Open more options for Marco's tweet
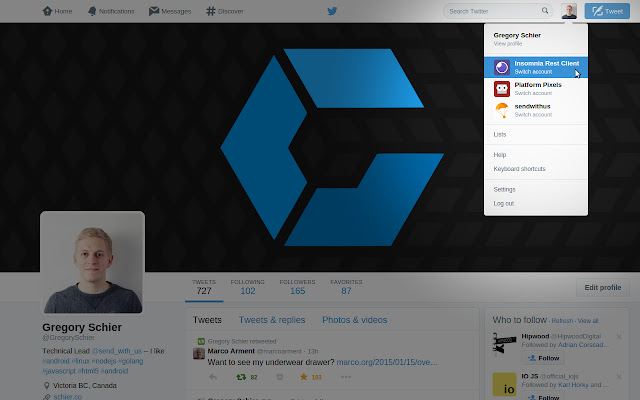The width and height of the screenshot is (640, 400). [x=346, y=377]
